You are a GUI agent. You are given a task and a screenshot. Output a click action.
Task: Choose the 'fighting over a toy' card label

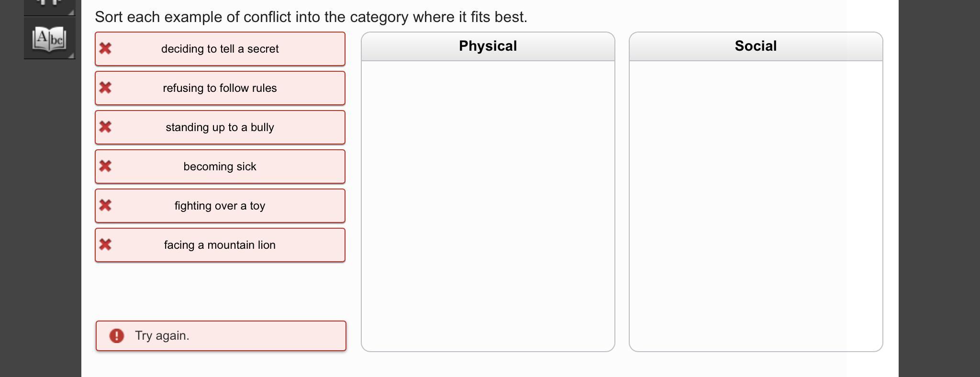[220, 206]
